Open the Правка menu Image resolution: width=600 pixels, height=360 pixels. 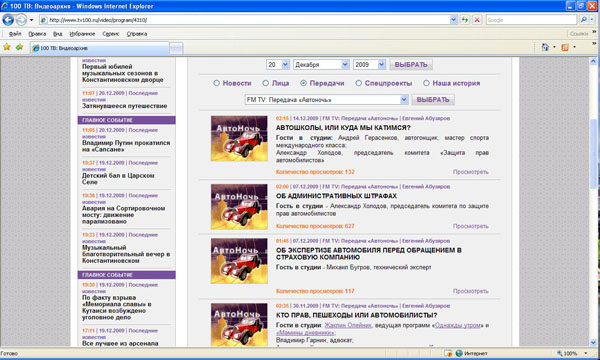[x=37, y=34]
